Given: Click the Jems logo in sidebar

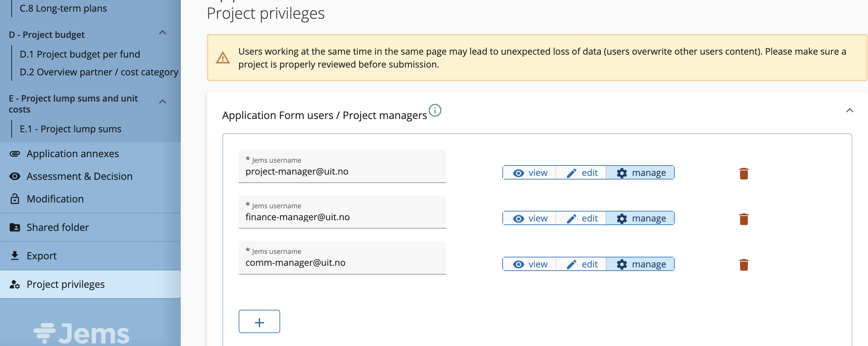Looking at the screenshot, I should [x=82, y=333].
